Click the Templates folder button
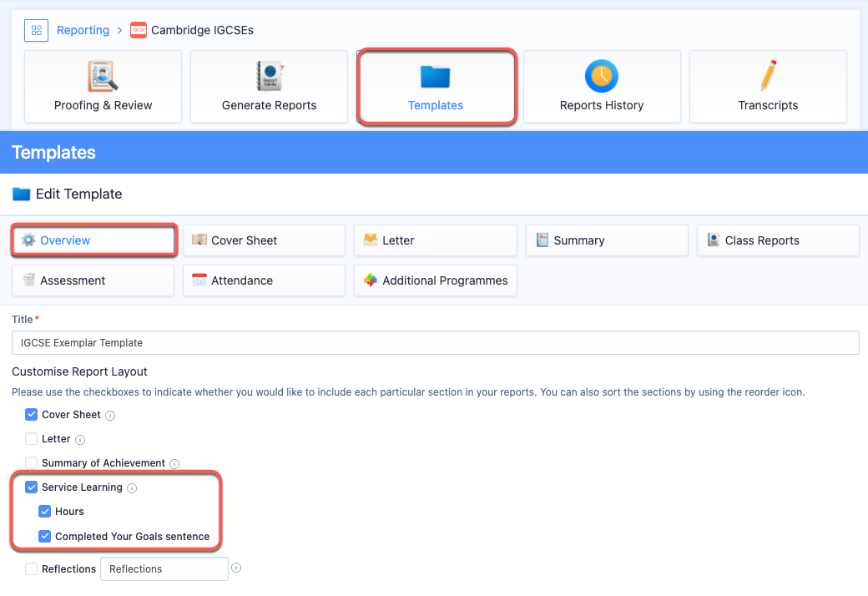 436,87
